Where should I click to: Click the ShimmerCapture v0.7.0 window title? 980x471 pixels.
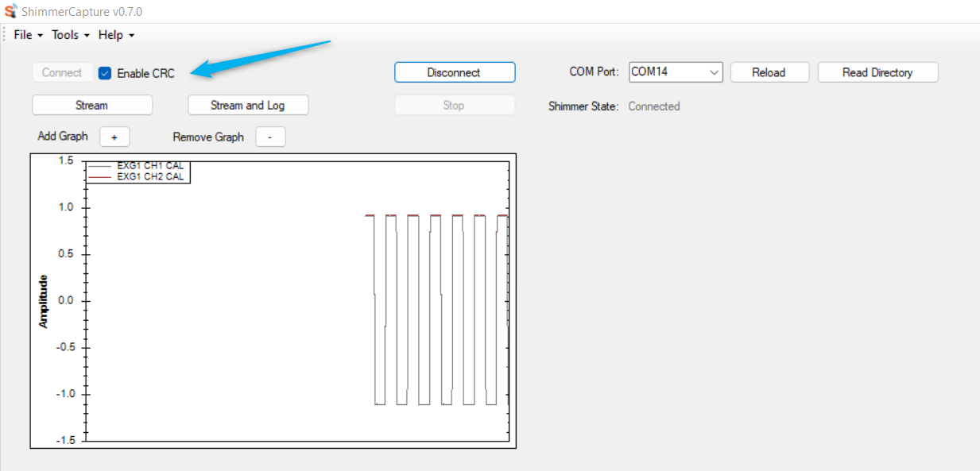point(82,12)
